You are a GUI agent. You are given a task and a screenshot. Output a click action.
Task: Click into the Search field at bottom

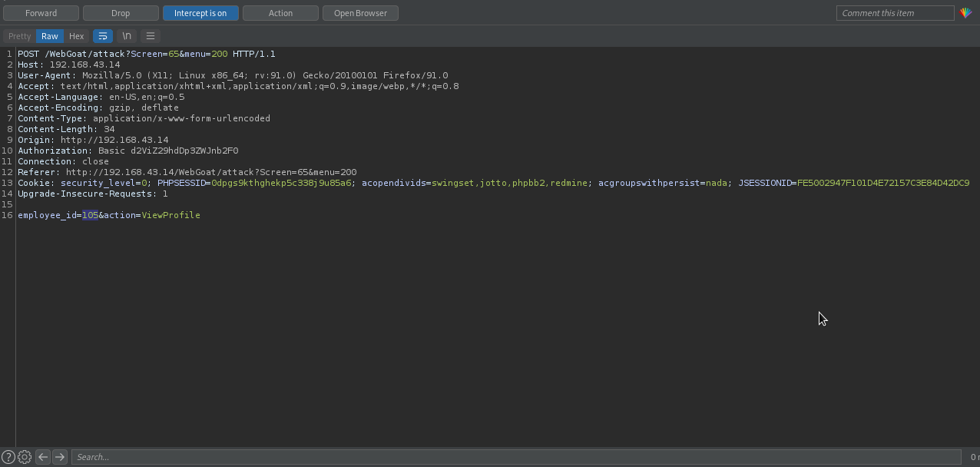(x=516, y=457)
